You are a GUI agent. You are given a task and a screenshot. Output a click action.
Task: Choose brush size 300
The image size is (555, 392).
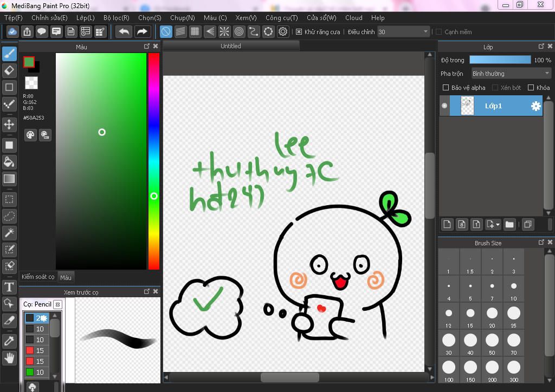click(x=514, y=371)
